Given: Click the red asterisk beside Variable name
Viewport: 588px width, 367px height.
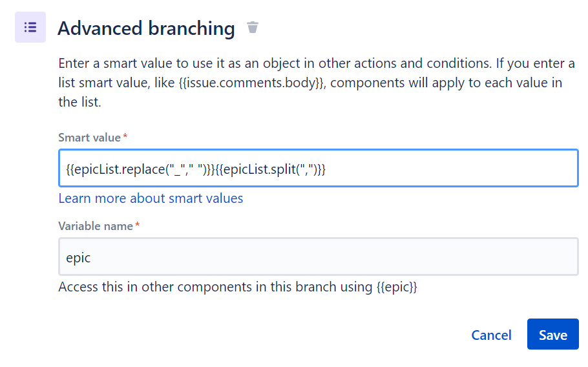Looking at the screenshot, I should pos(138,225).
